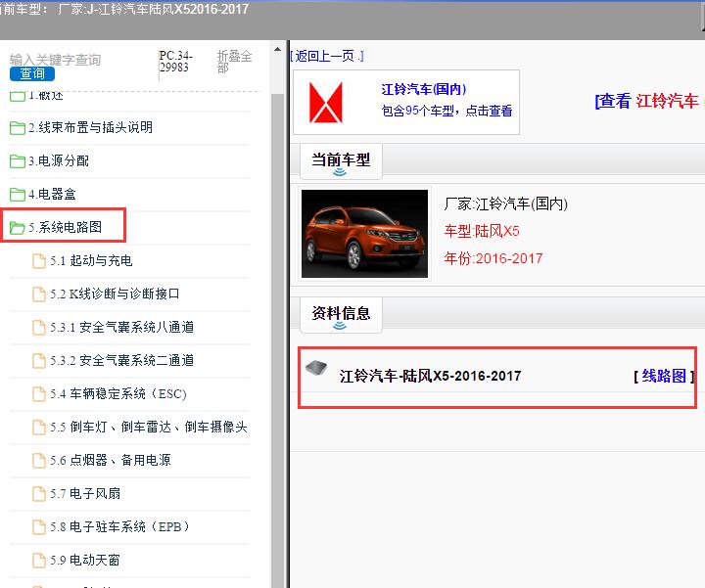Image resolution: width=705 pixels, height=588 pixels.
Task: Click the 车型:陆风X5 text
Action: (x=482, y=231)
